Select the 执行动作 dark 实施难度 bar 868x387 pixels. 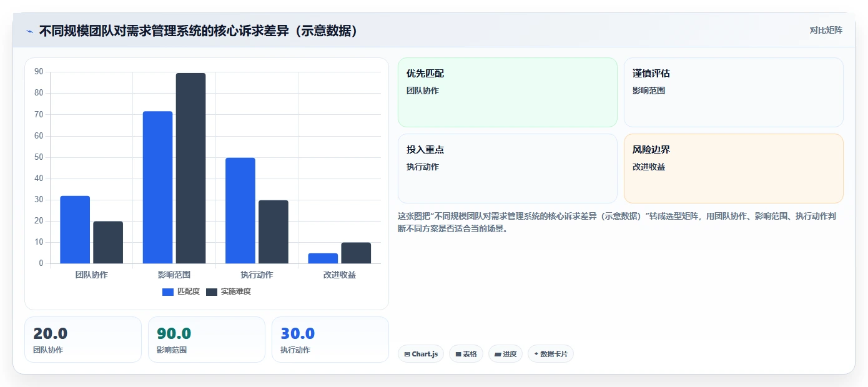(x=274, y=232)
